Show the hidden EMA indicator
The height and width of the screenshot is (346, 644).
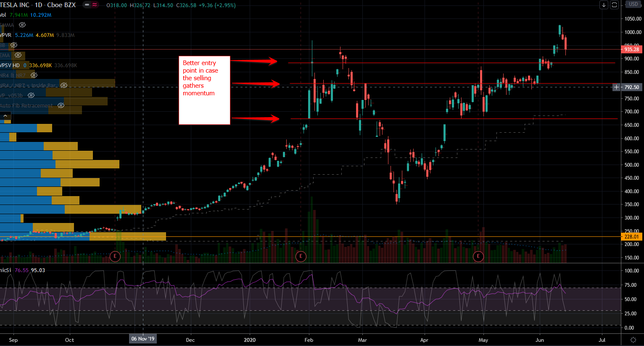pyautogui.click(x=18, y=55)
